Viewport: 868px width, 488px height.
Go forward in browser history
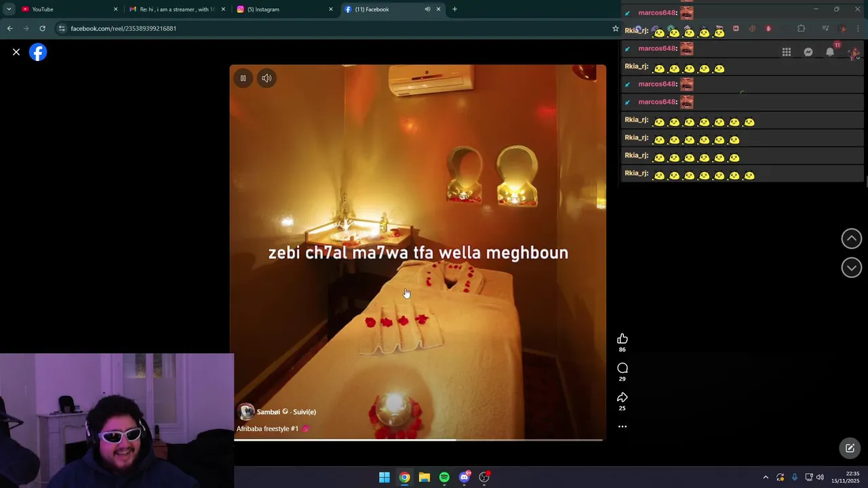pyautogui.click(x=26, y=28)
